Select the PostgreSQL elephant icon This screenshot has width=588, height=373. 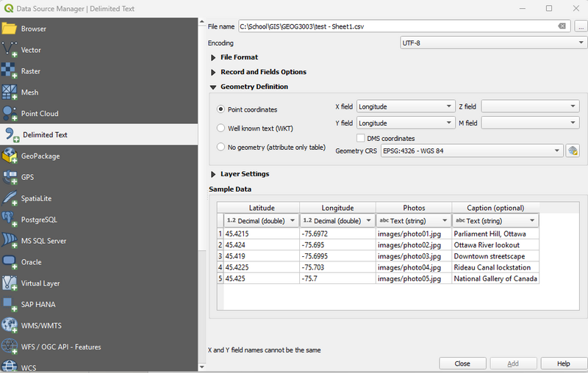click(10, 220)
